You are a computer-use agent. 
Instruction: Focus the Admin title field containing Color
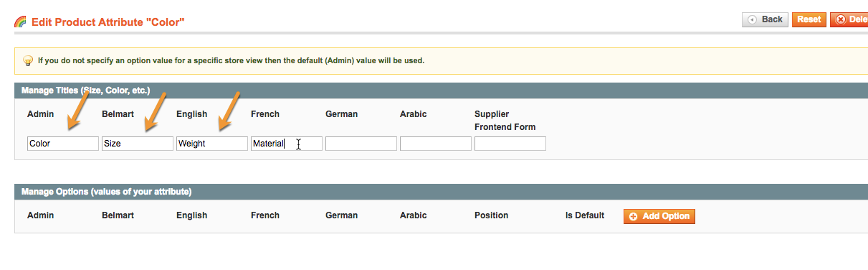click(63, 144)
